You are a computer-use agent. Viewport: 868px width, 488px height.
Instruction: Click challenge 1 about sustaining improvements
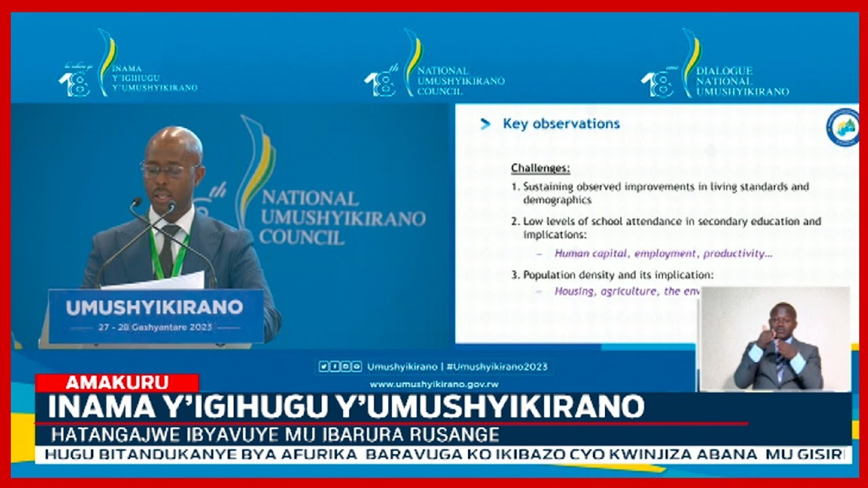(x=660, y=193)
